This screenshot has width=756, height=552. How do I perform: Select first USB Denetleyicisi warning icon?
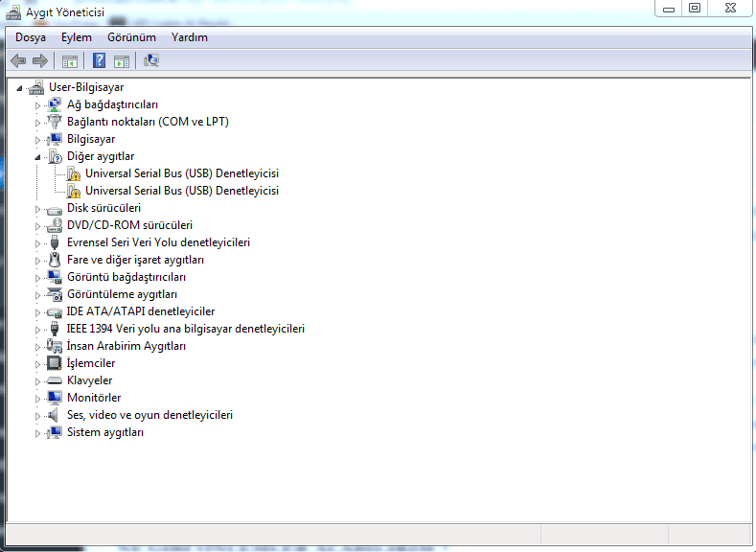pyautogui.click(x=73, y=173)
